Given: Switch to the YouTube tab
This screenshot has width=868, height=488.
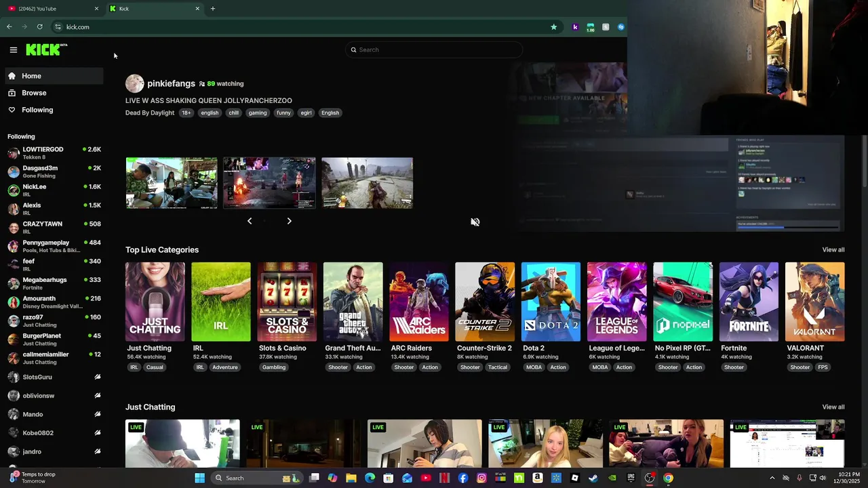Looking at the screenshot, I should point(53,9).
